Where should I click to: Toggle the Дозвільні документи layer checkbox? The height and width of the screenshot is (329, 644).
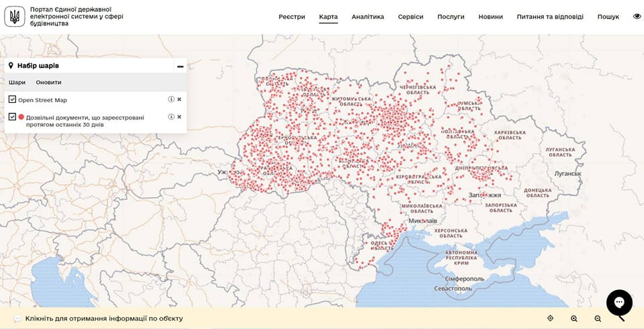click(12, 117)
